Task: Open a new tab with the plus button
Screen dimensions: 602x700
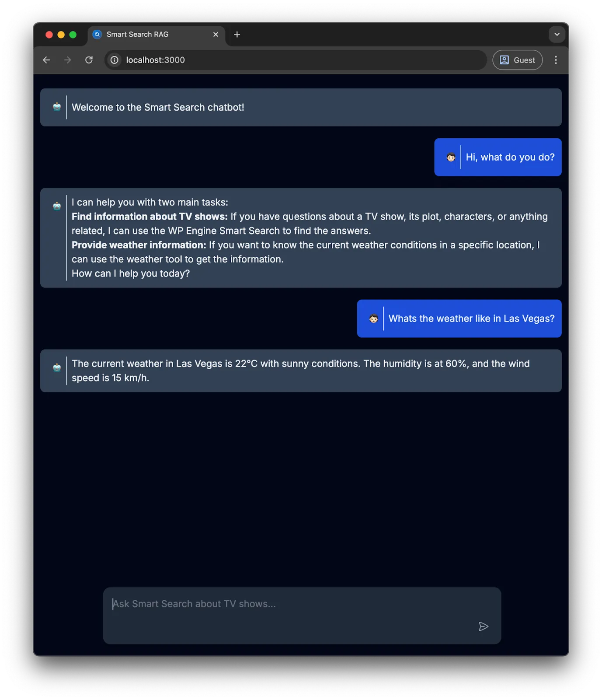Action: coord(237,34)
